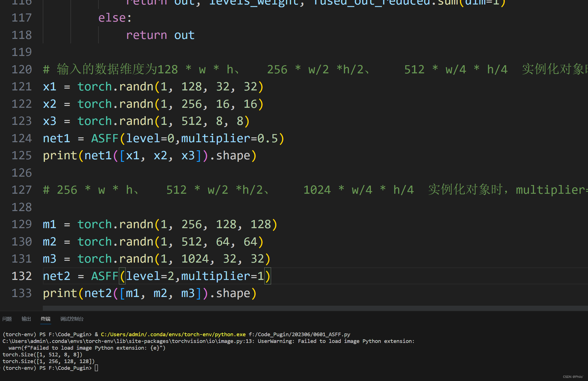The width and height of the screenshot is (588, 381).
Task: Click the CSDN @Philo watermark text
Action: (x=573, y=377)
